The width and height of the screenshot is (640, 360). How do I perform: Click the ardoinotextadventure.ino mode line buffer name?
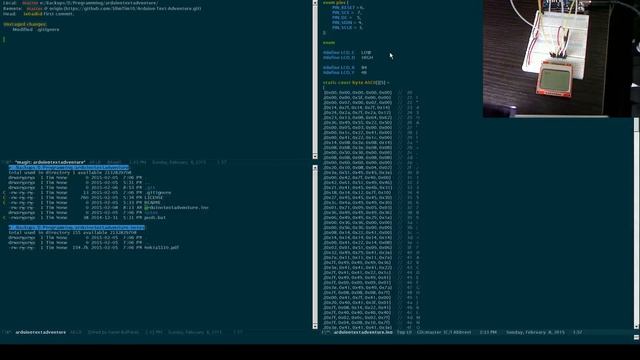click(363, 332)
